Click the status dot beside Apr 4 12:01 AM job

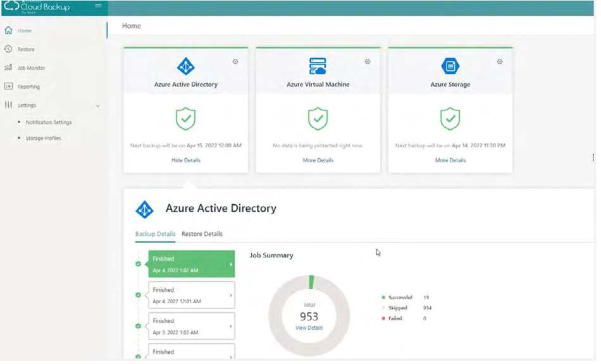pos(139,296)
